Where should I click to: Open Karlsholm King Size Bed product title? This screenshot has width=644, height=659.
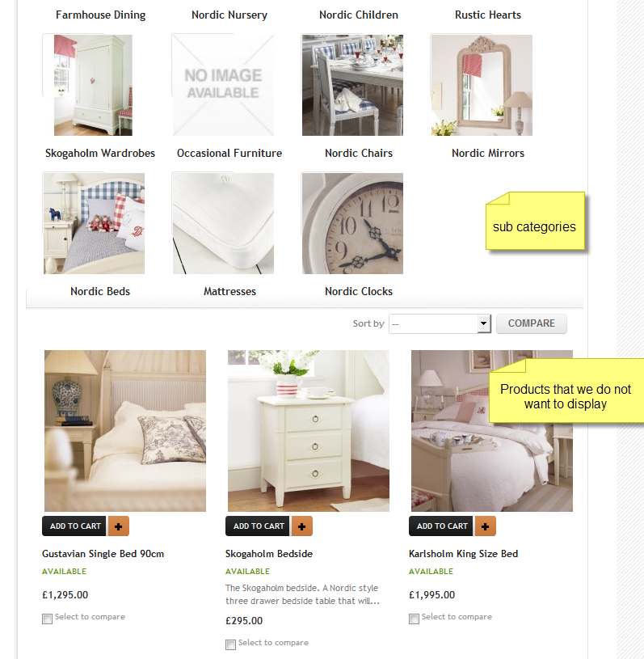tap(463, 554)
